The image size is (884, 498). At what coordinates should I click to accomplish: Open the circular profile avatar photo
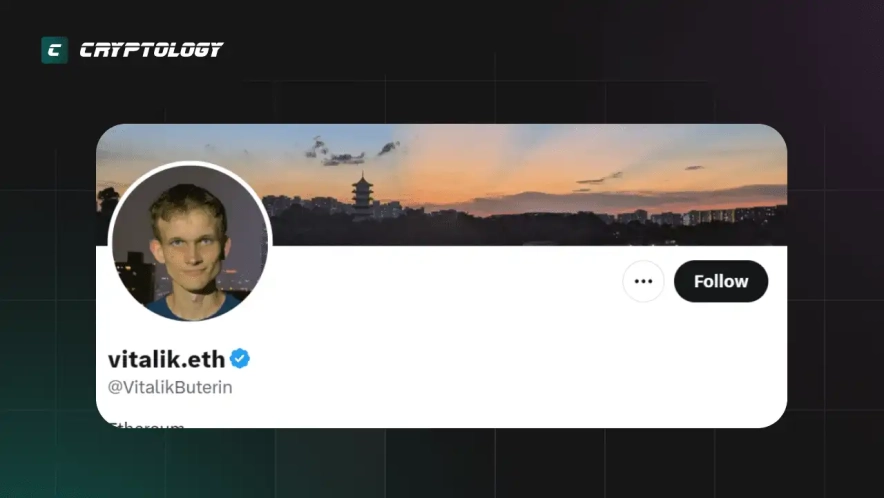click(190, 243)
